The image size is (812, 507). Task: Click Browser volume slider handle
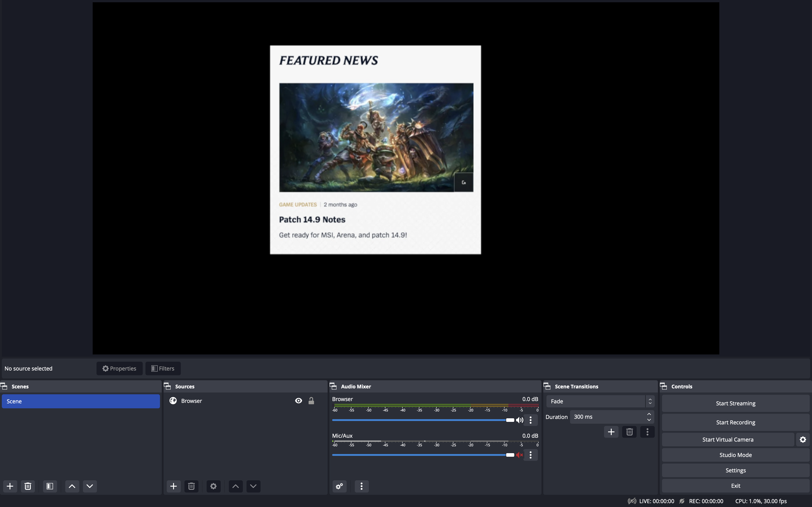tap(510, 420)
